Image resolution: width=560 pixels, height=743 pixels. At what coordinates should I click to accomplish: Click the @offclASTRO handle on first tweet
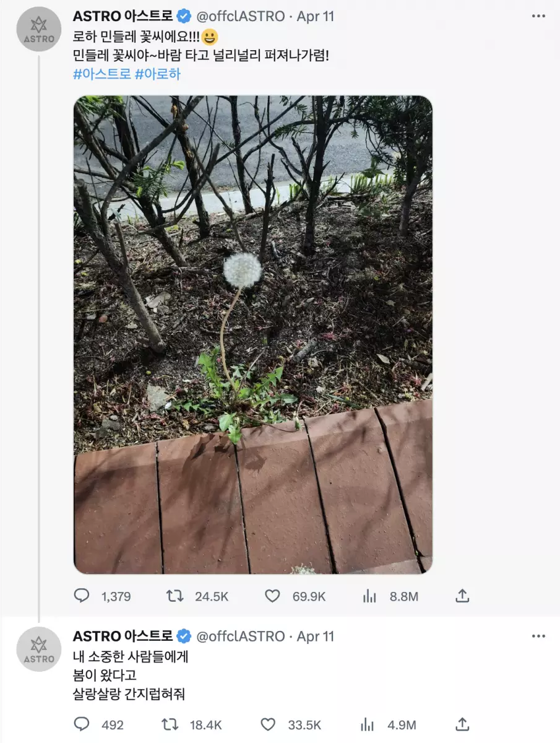point(240,16)
